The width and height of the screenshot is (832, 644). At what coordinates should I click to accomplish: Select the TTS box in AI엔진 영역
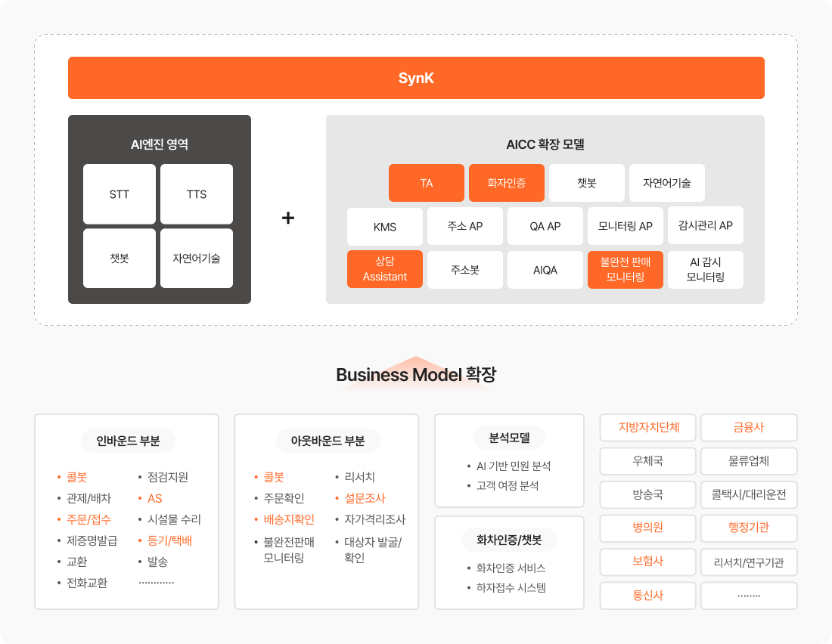(x=197, y=194)
